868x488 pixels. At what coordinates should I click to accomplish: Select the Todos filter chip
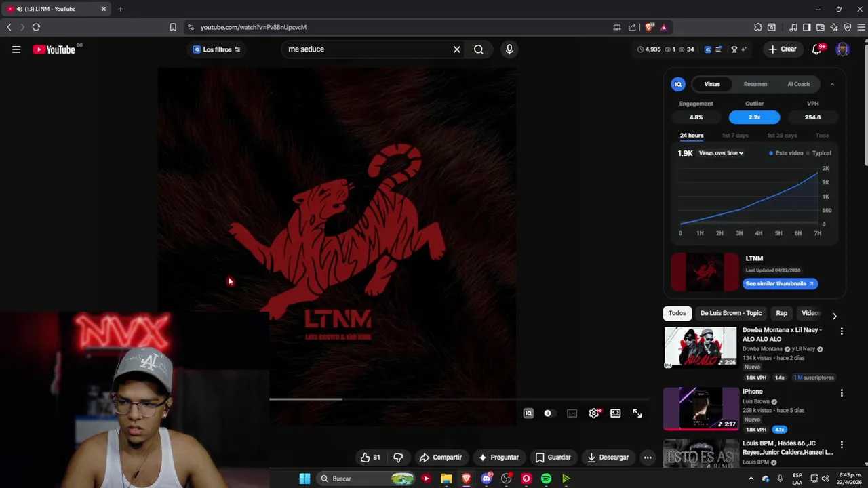pyautogui.click(x=677, y=313)
